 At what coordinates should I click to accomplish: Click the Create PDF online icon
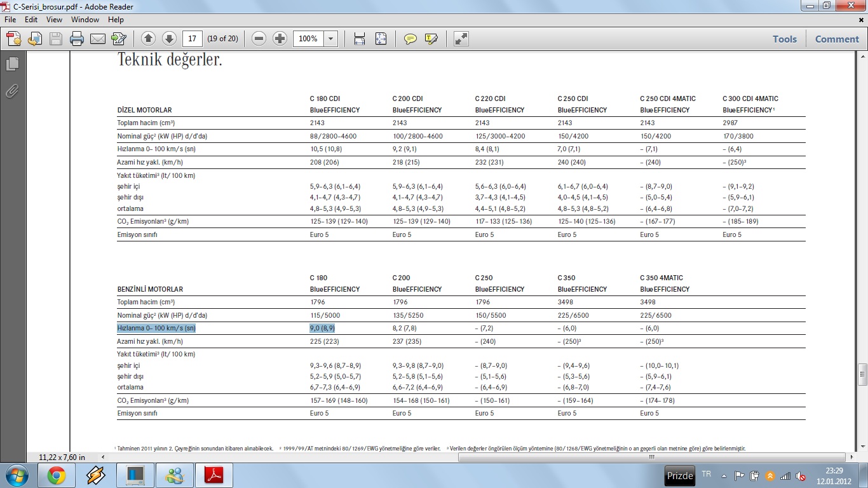14,39
